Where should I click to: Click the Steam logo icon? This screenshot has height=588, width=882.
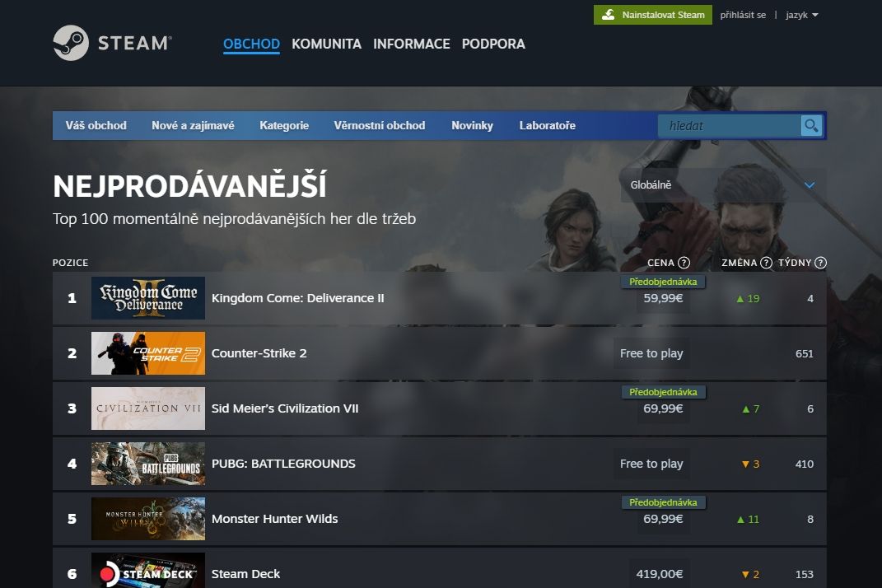pos(71,43)
